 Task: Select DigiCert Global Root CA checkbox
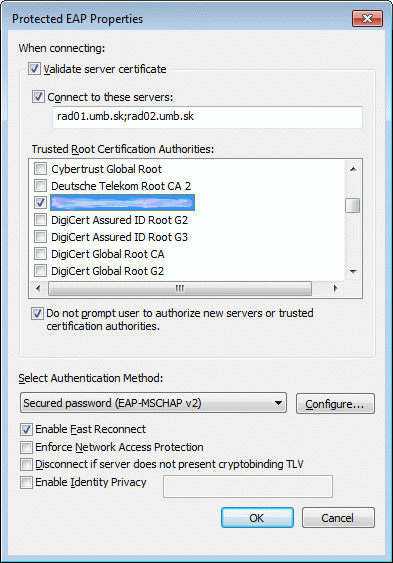point(40,253)
